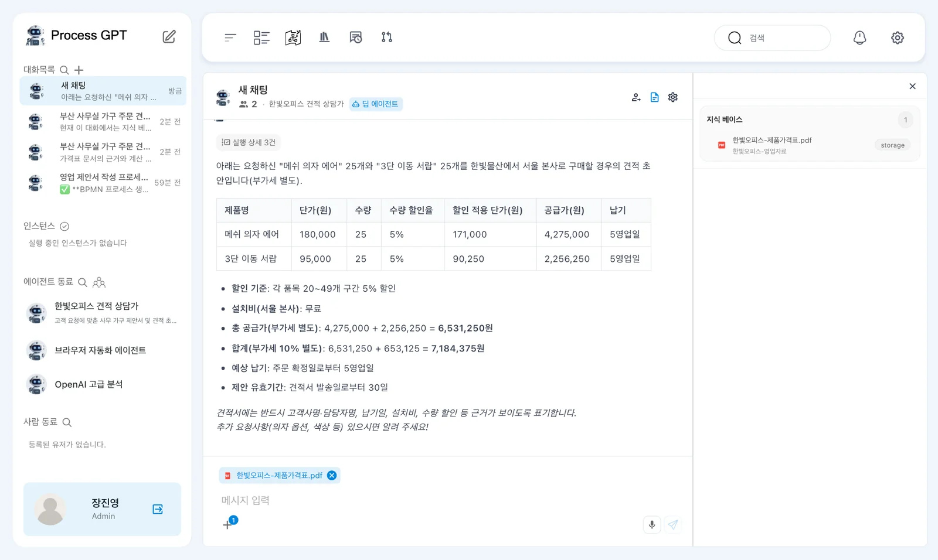Viewport: 938px width, 560px height.
Task: Open the library books icon
Action: coord(324,37)
